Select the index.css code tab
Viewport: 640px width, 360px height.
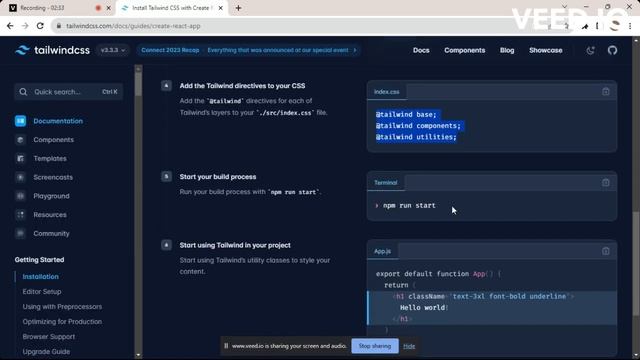[x=387, y=92]
